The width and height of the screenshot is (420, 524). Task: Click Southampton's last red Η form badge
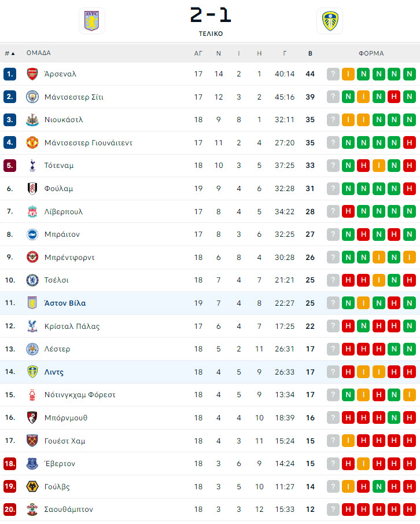point(410,510)
